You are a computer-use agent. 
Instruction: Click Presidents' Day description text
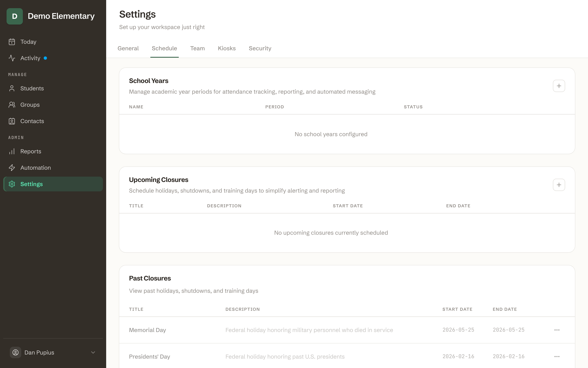click(x=285, y=357)
